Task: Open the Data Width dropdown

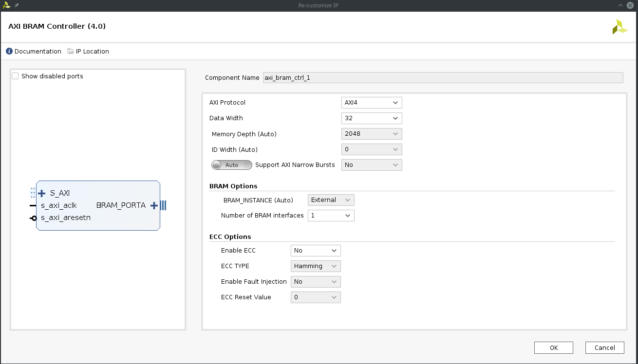Action: 371,118
